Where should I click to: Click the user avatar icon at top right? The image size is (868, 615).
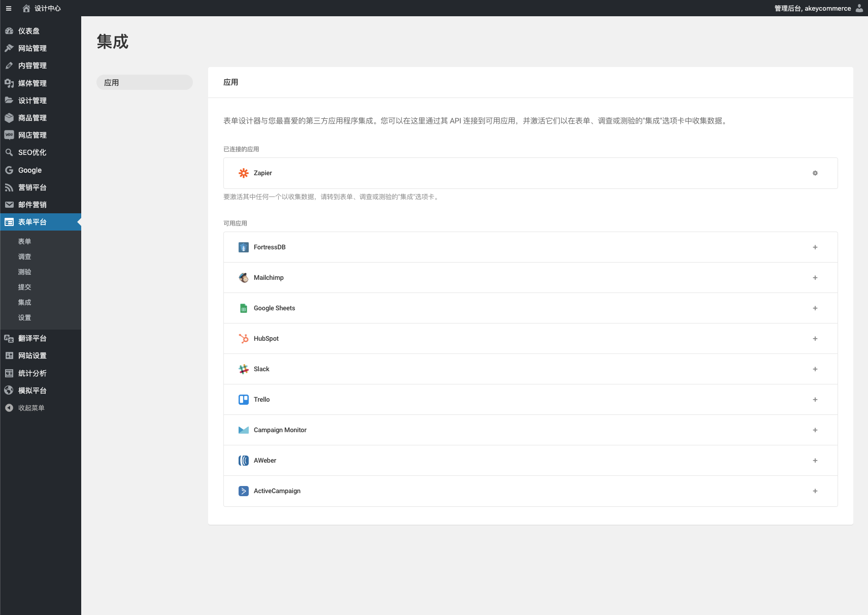click(859, 8)
